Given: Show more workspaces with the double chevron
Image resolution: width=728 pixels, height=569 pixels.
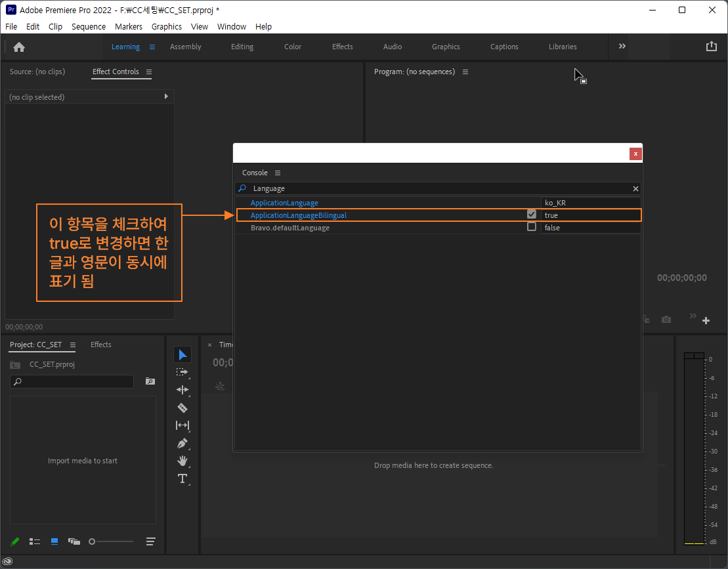Looking at the screenshot, I should [622, 46].
